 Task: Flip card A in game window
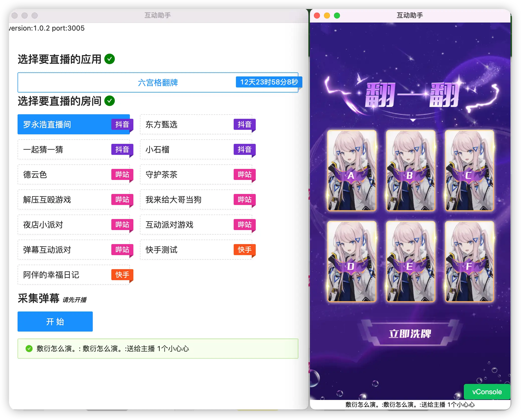[352, 171]
